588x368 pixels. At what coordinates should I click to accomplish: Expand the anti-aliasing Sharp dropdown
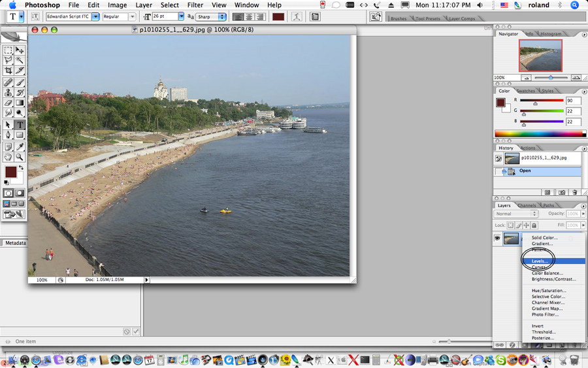click(222, 16)
